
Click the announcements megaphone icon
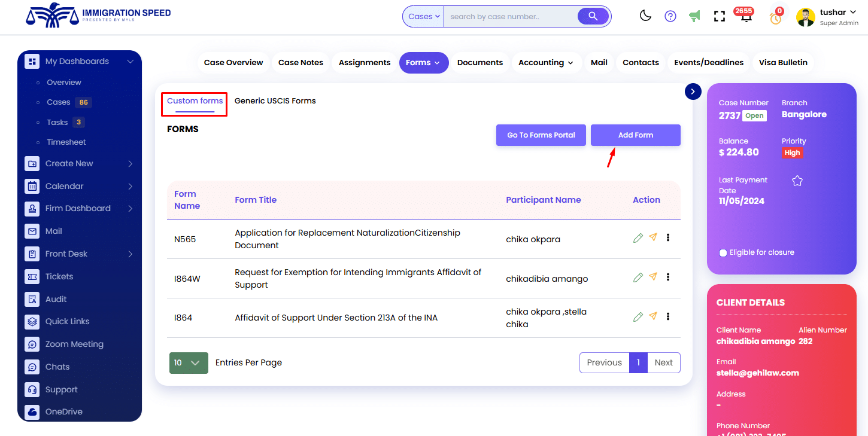click(x=694, y=16)
